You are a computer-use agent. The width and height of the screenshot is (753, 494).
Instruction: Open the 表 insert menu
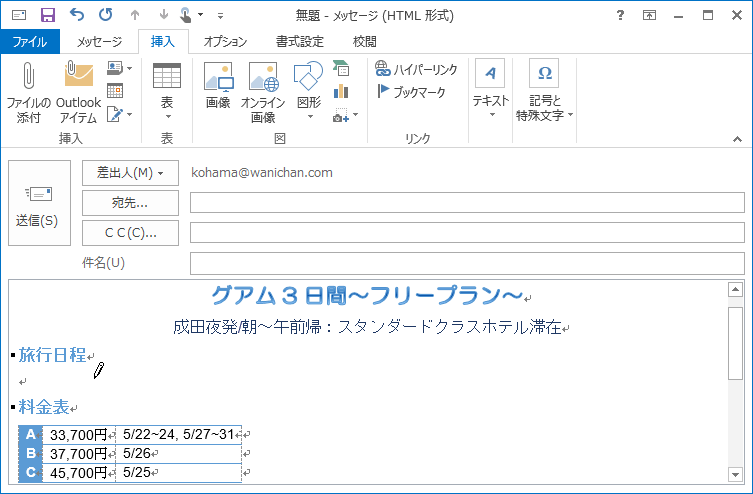[x=167, y=92]
